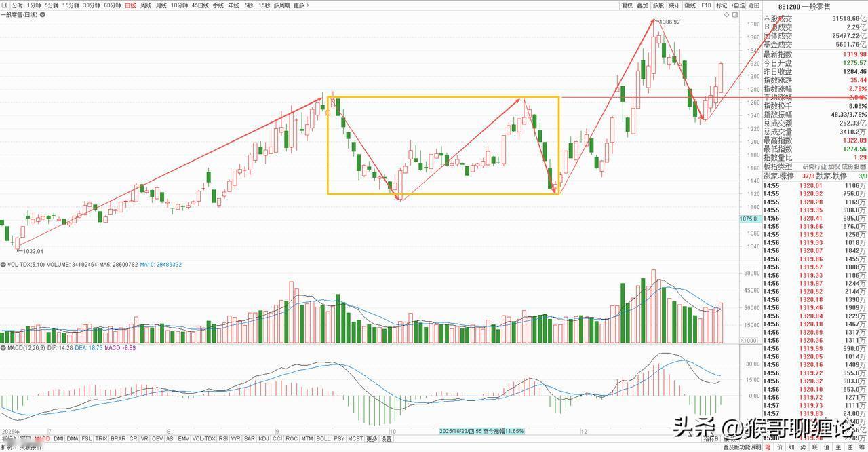Screen dimensions: 868x452
Task: Select the 5秒 period
Action: (x=249, y=5)
